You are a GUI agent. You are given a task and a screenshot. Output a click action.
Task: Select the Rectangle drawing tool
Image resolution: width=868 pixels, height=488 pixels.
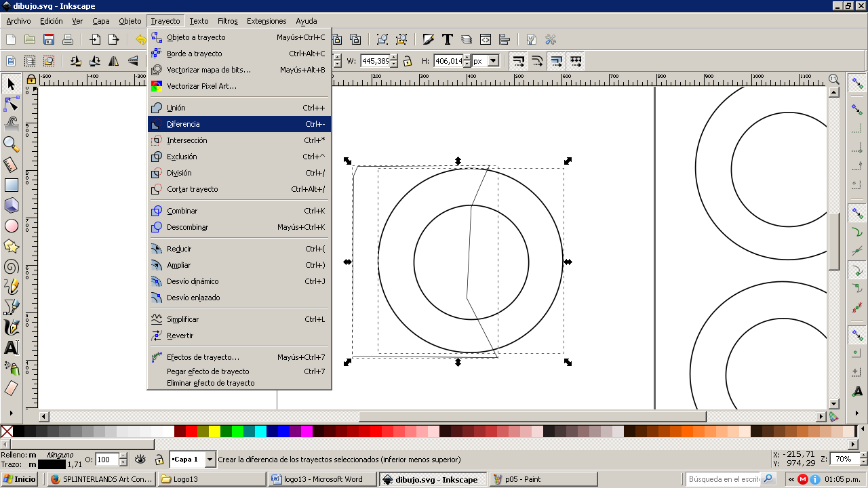(12, 184)
